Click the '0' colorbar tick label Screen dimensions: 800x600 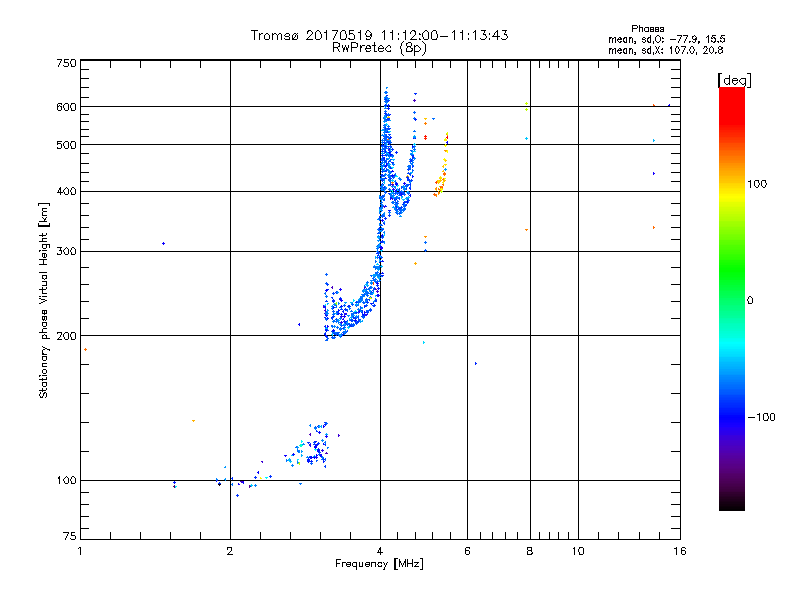[x=750, y=301]
